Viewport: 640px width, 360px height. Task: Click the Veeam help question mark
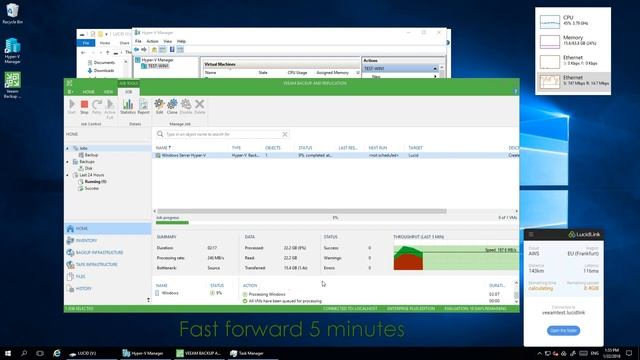(516, 91)
